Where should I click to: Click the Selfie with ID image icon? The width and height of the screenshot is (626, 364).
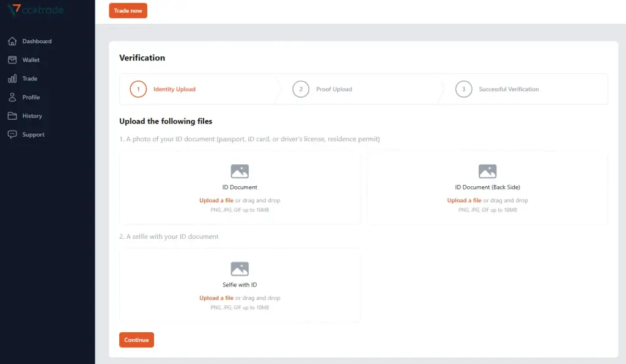pos(240,269)
